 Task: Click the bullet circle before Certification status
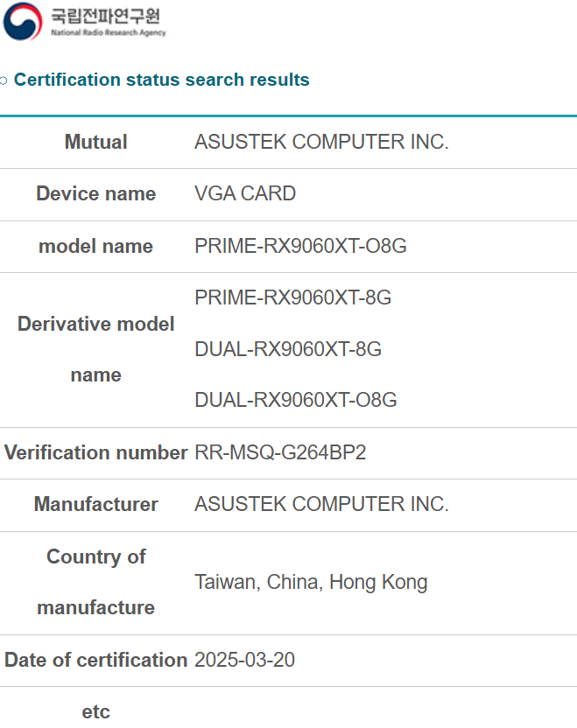pos(4,80)
